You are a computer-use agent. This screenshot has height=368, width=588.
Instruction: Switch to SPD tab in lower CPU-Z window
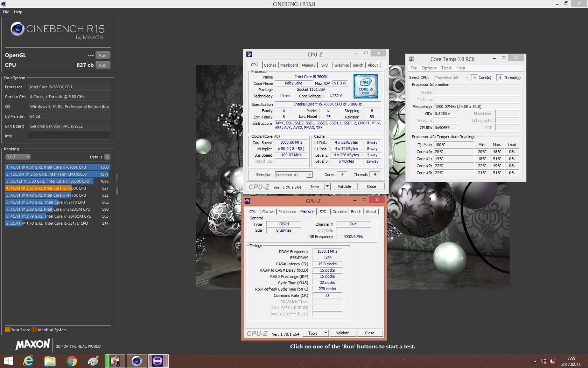tap(323, 212)
